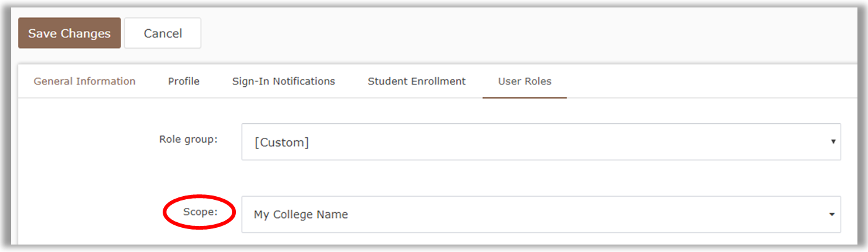This screenshot has height=252, width=868.
Task: Click the Role group dropdown arrow
Action: coord(833,142)
